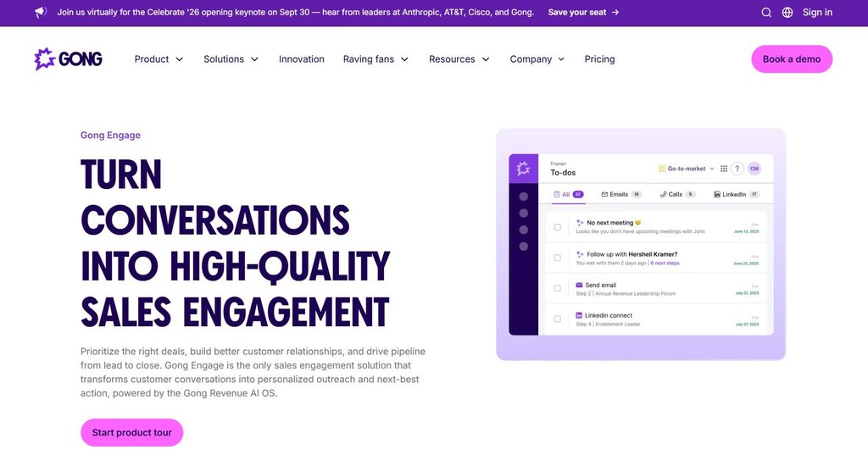868x455 pixels.
Task: Open the Innovation nav item
Action: (x=302, y=59)
